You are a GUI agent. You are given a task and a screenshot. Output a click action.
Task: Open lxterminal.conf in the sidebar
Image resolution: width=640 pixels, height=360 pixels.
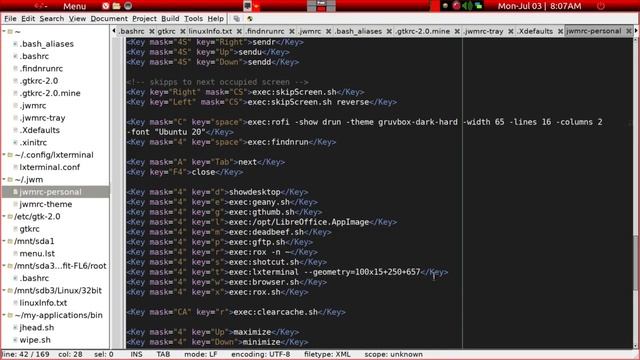click(49, 167)
